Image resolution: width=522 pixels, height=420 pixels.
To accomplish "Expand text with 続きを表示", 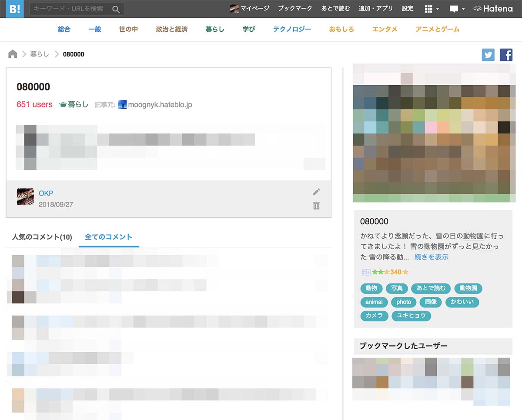I will 432,257.
